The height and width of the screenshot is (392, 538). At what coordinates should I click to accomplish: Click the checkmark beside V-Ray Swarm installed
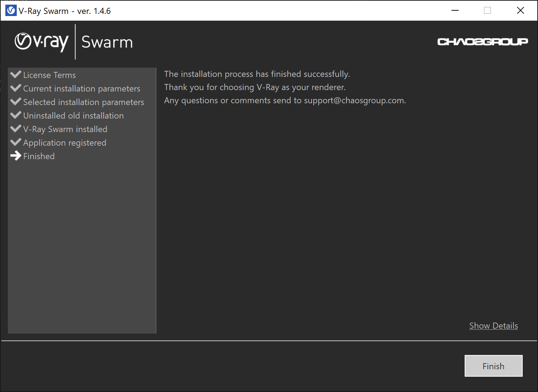[16, 129]
